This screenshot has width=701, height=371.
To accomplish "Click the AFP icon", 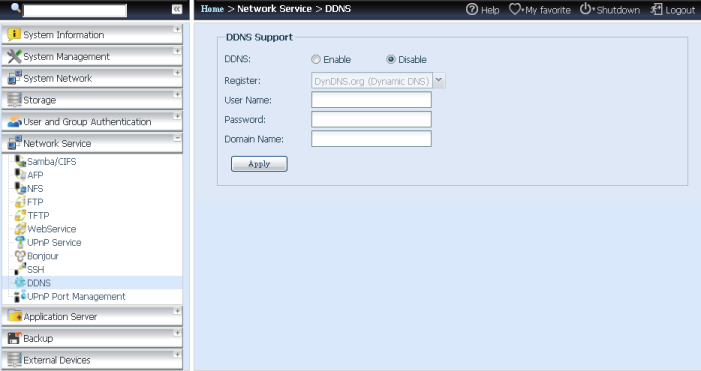I will (20, 175).
